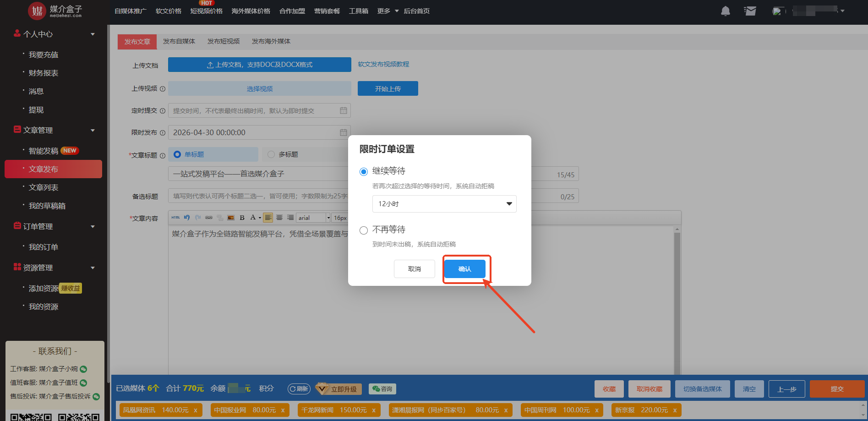Click the insert image icon in editor
Image resolution: width=868 pixels, height=421 pixels.
tap(231, 218)
